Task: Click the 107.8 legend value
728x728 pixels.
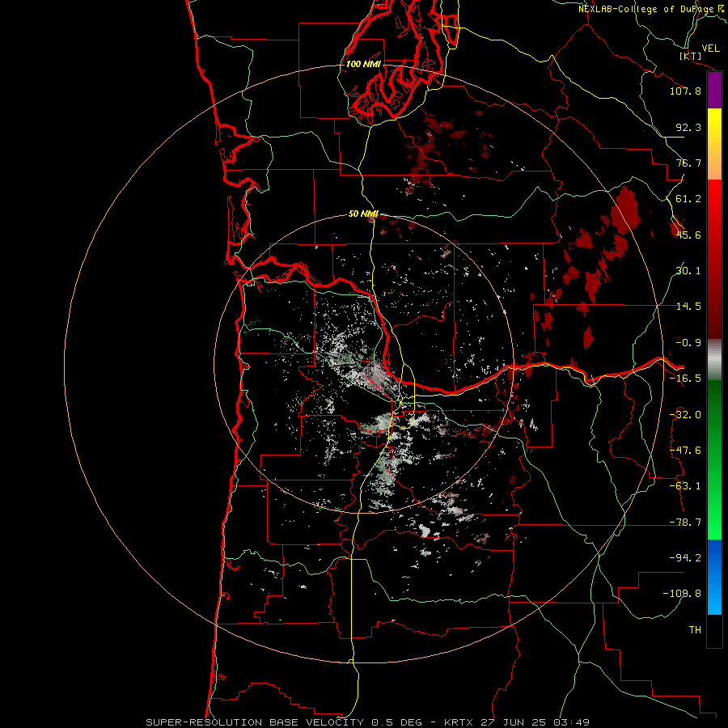Action: click(685, 91)
